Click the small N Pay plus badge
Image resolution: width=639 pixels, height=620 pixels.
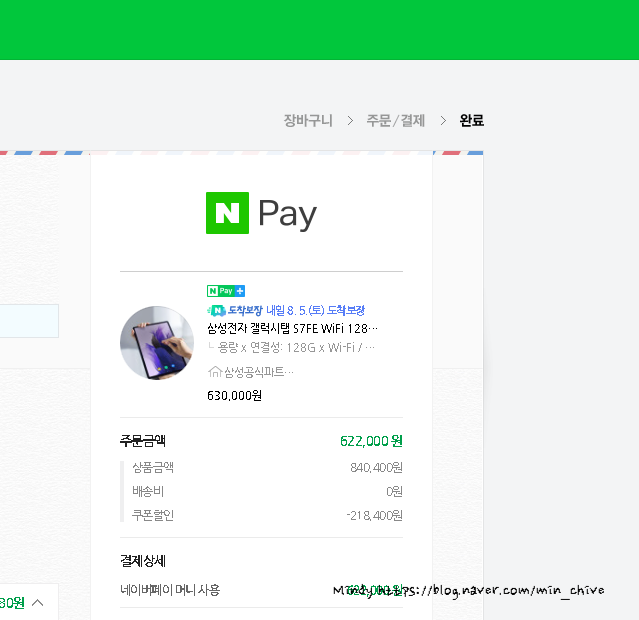[226, 291]
